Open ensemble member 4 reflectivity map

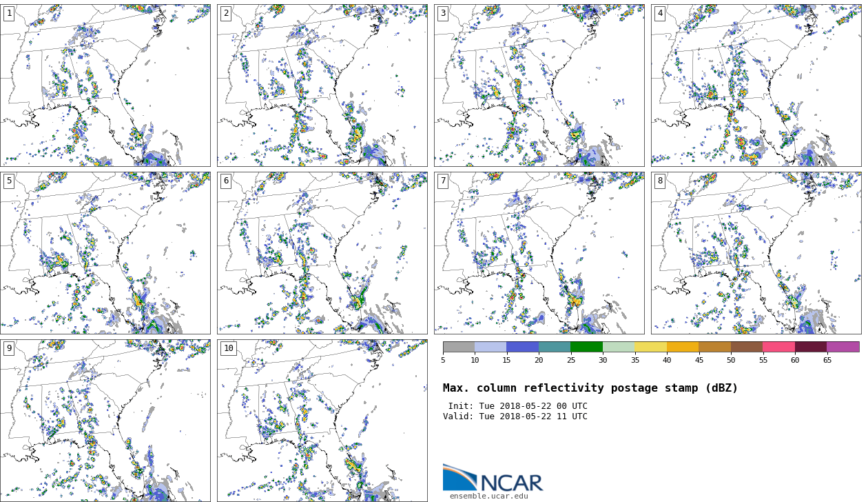(756, 86)
